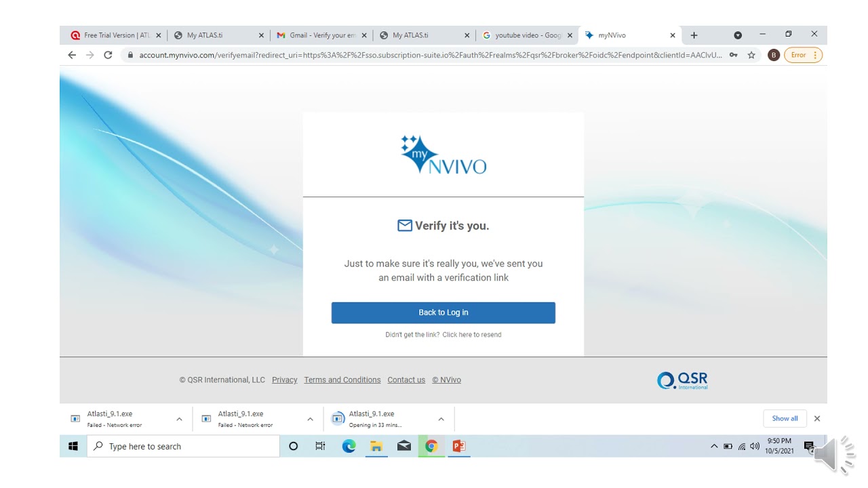Open Task View on taskbar

click(321, 446)
